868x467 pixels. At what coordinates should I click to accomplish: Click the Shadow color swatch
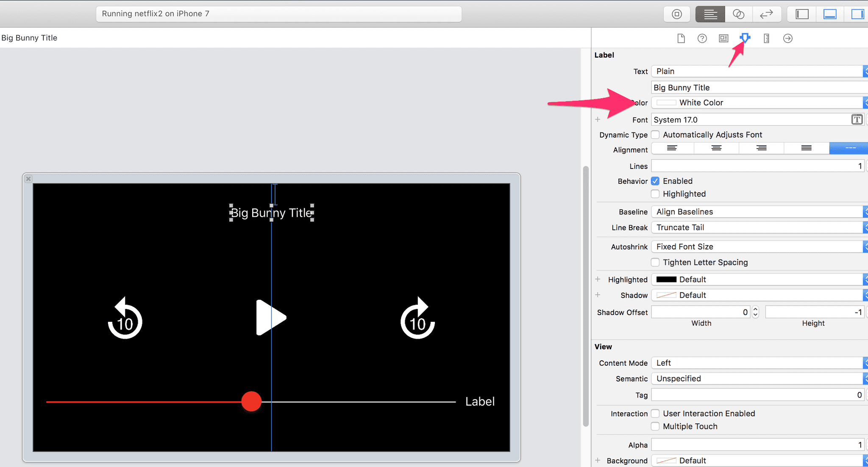click(666, 295)
